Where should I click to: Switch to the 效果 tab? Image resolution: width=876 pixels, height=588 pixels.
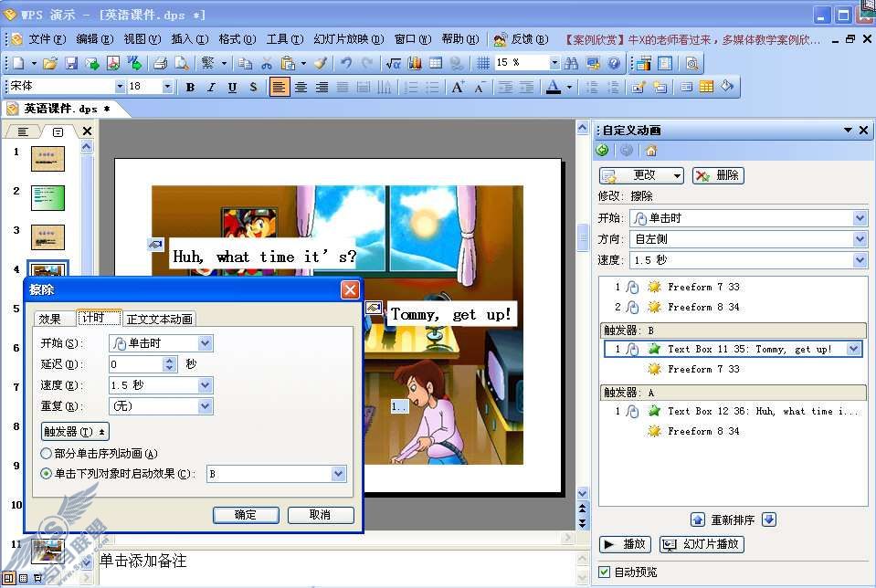tap(49, 319)
